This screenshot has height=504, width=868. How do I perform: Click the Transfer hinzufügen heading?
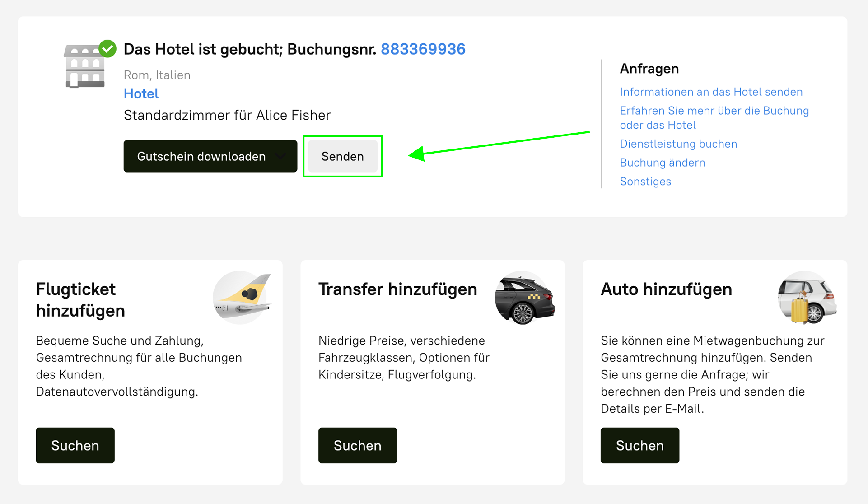[397, 289]
